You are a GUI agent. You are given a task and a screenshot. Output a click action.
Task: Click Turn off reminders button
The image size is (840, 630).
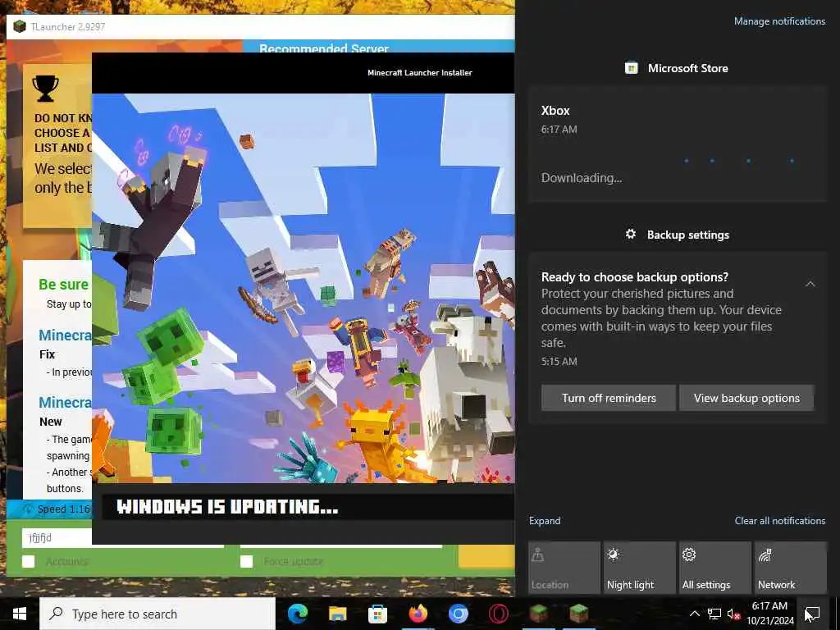[x=609, y=398]
